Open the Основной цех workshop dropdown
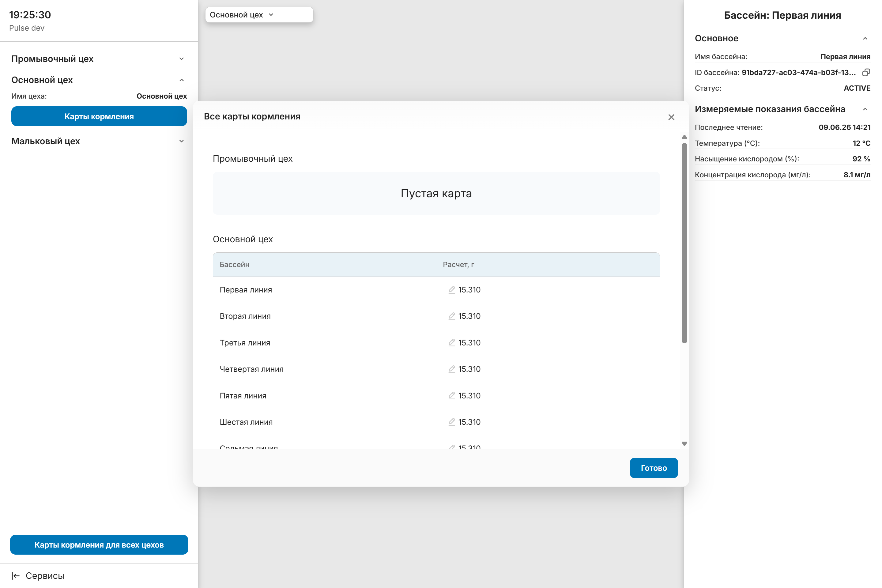The height and width of the screenshot is (588, 882). tap(259, 15)
